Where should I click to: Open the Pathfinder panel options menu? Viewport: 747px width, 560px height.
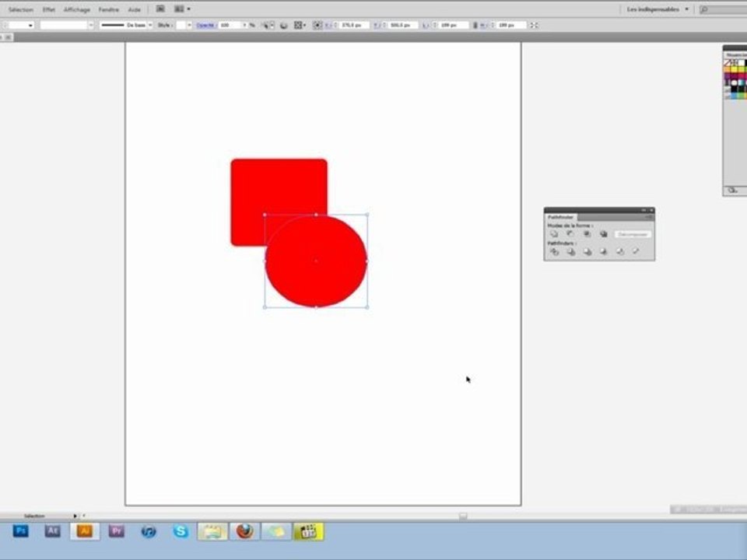(649, 217)
